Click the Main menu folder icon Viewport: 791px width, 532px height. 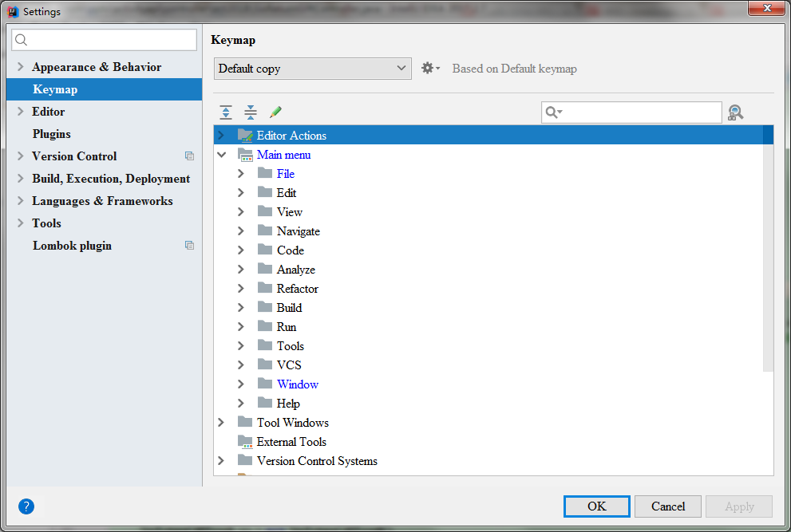coord(245,155)
